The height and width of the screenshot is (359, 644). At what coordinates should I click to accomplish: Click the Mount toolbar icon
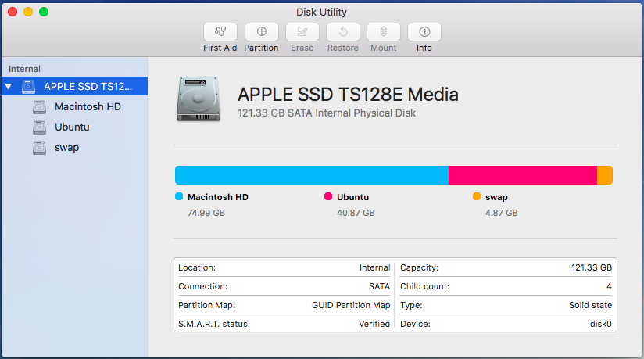point(383,32)
